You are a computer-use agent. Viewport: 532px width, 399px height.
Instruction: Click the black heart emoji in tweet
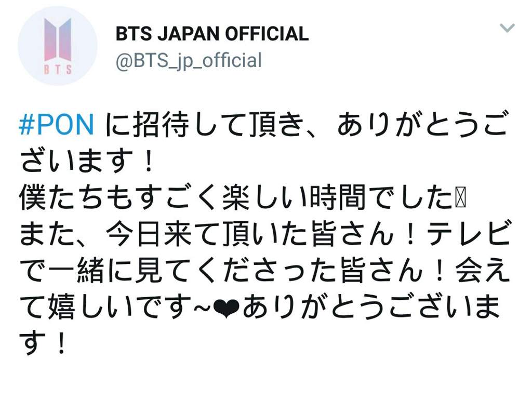[226, 308]
